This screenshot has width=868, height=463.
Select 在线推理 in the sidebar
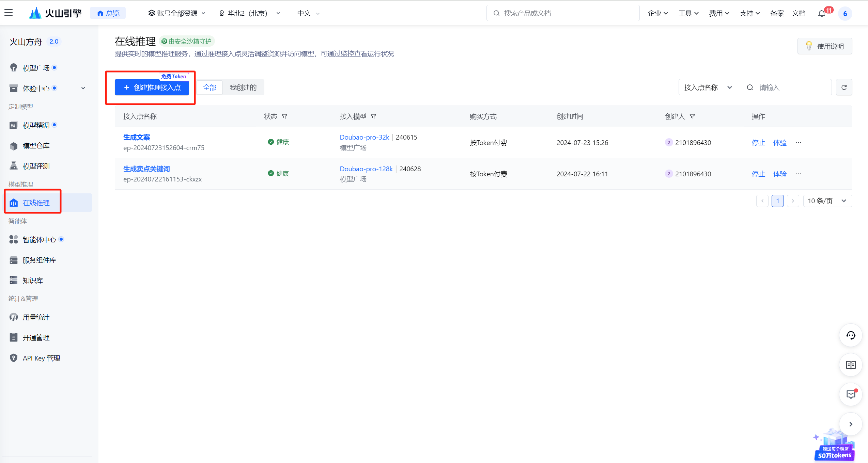pyautogui.click(x=48, y=203)
